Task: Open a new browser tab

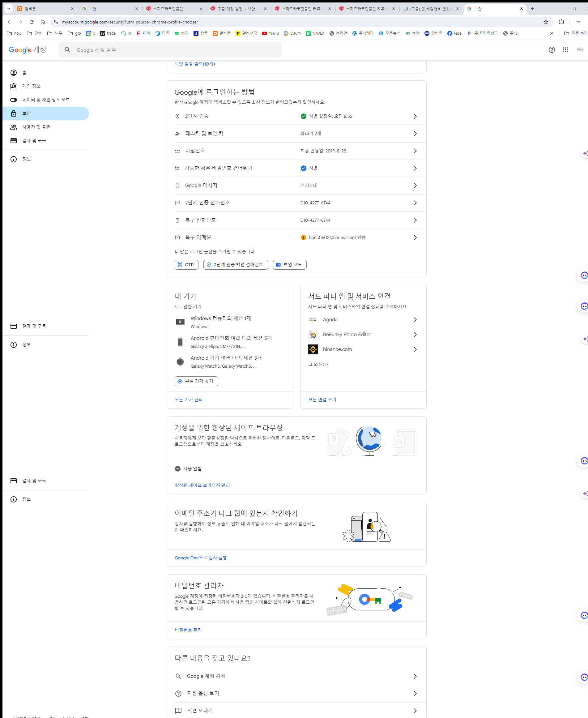Action: 532,9
